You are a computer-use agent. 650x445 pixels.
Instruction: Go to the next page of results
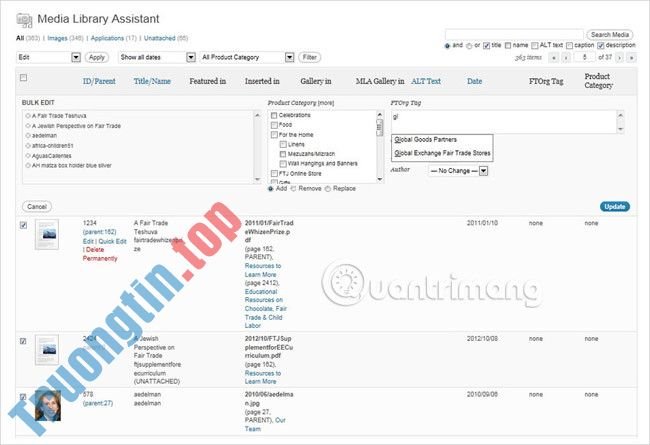tap(619, 58)
